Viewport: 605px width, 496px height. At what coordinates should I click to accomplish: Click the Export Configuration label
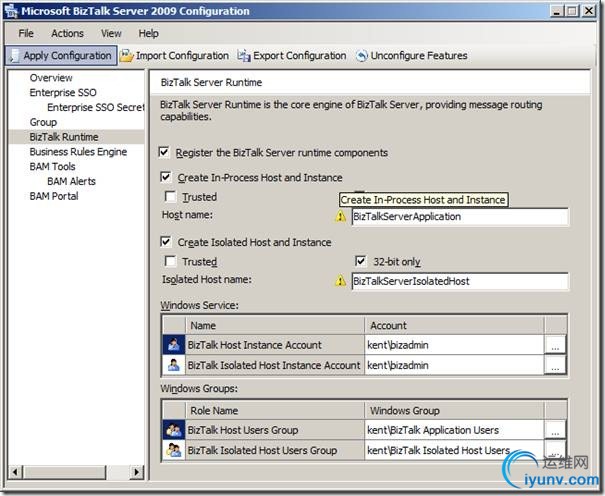tap(300, 56)
